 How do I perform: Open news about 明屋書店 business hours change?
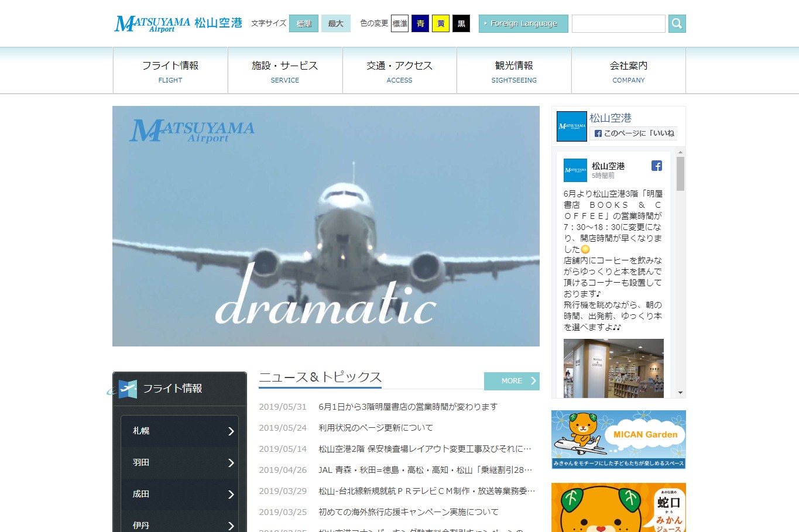tap(408, 407)
